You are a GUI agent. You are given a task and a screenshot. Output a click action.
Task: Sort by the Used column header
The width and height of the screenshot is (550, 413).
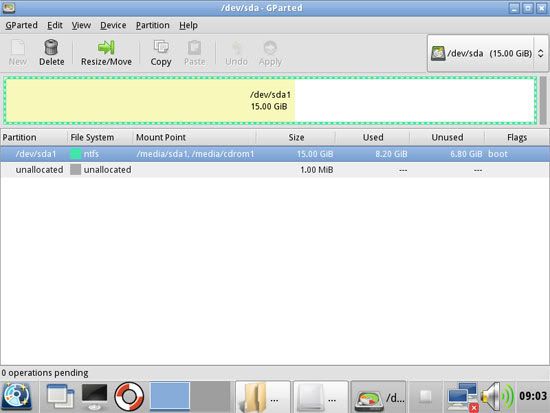point(373,137)
